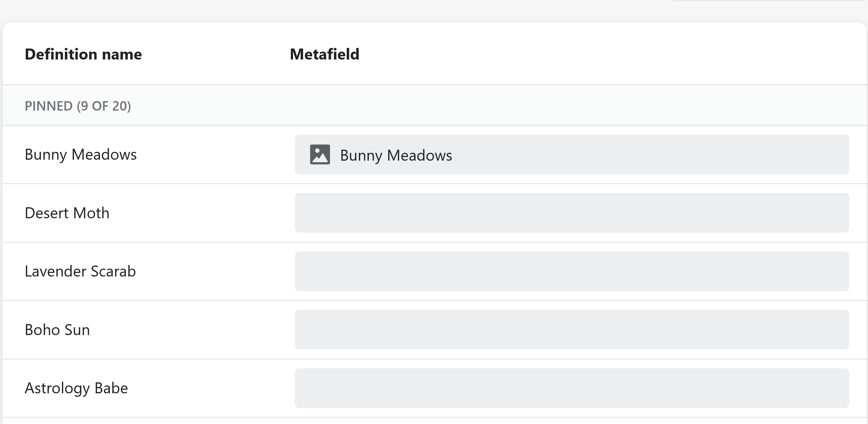Click the Astrology Babe definition name
868x424 pixels.
[76, 388]
